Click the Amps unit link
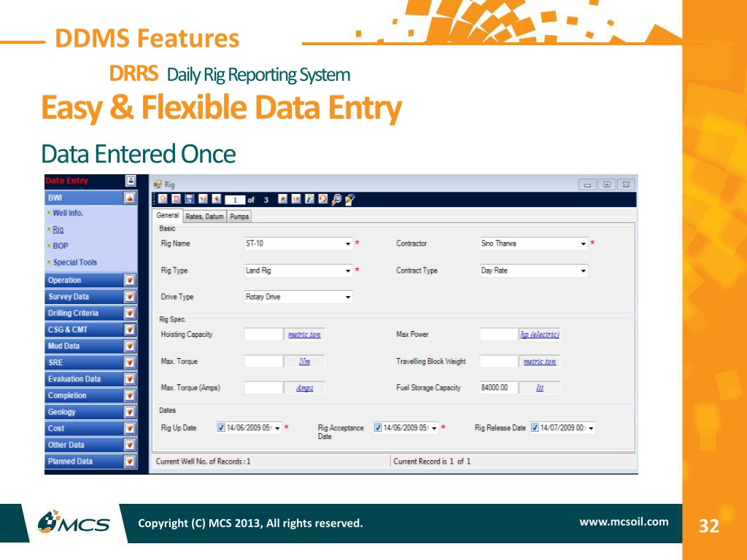This screenshot has height=560, width=747. pyautogui.click(x=304, y=388)
